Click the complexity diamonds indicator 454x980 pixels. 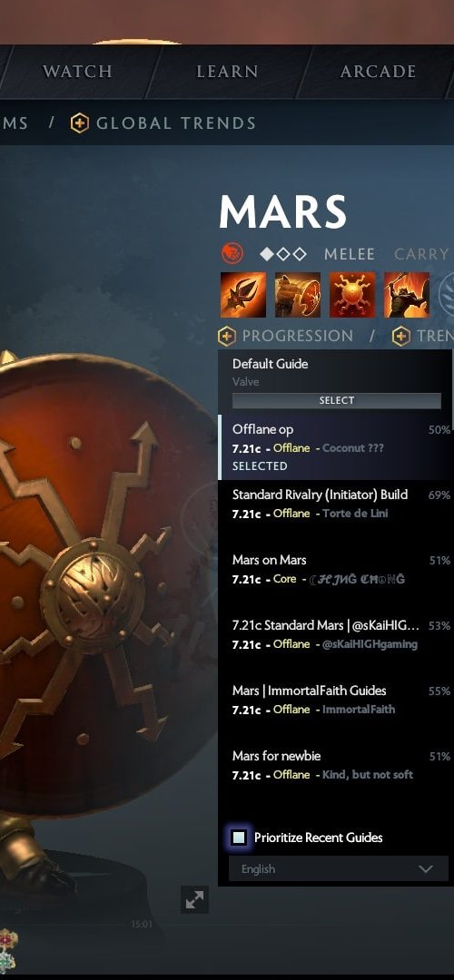coord(283,254)
